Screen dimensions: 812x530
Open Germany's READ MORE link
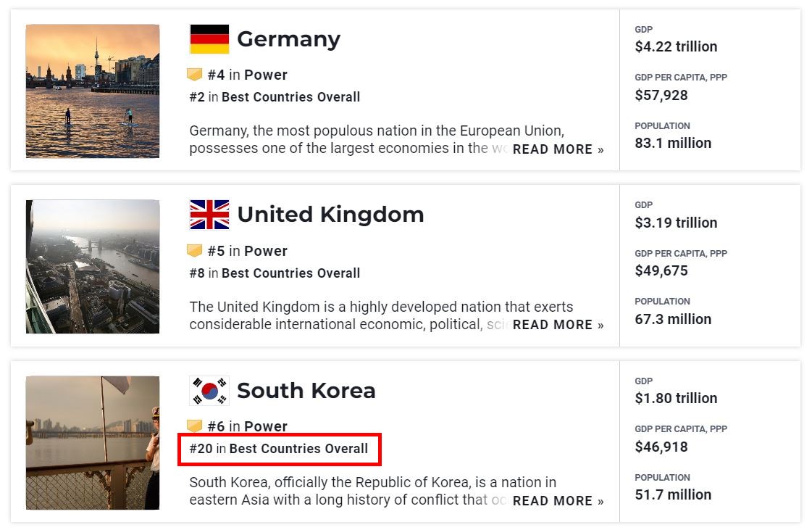558,149
